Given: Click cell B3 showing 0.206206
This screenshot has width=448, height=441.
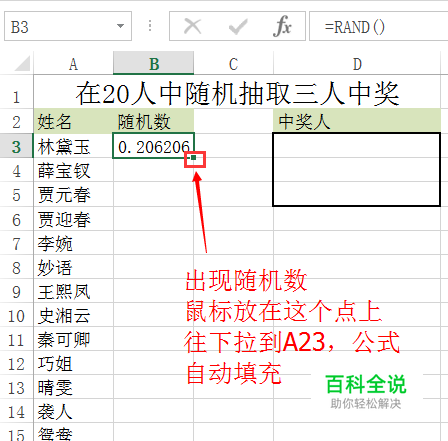Looking at the screenshot, I should [x=154, y=146].
